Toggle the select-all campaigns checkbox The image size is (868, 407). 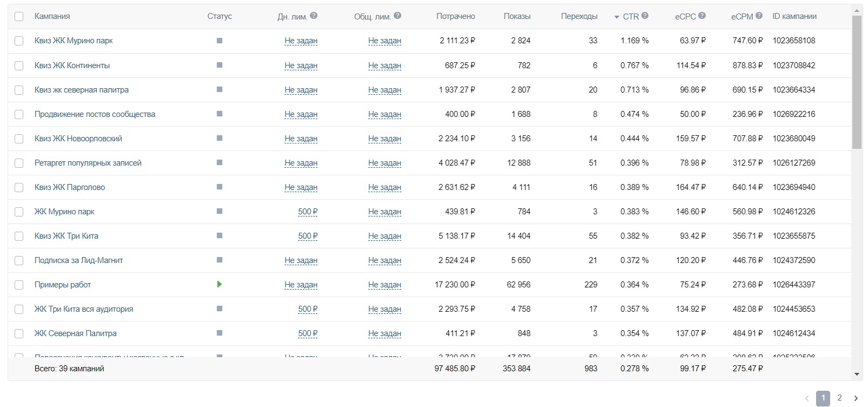19,16
